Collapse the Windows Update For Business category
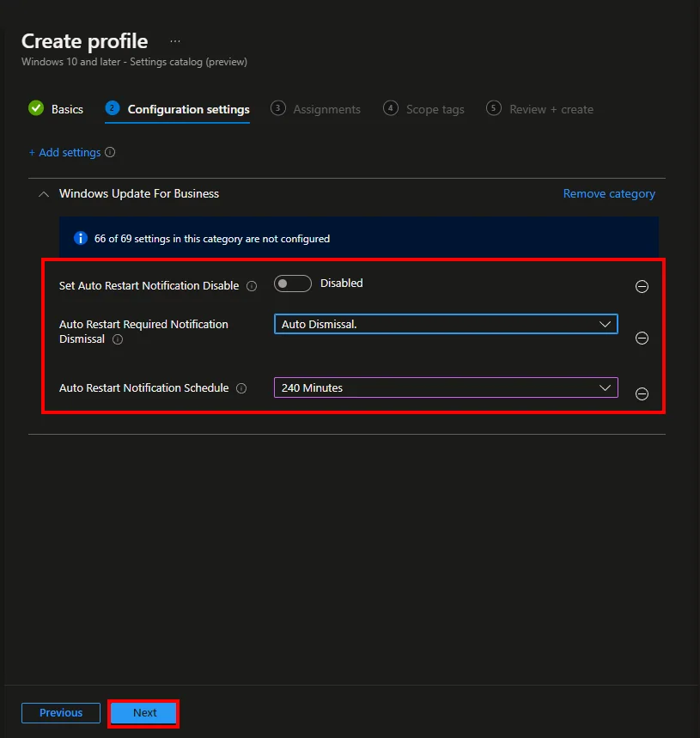This screenshot has height=738, width=700. pos(44,194)
